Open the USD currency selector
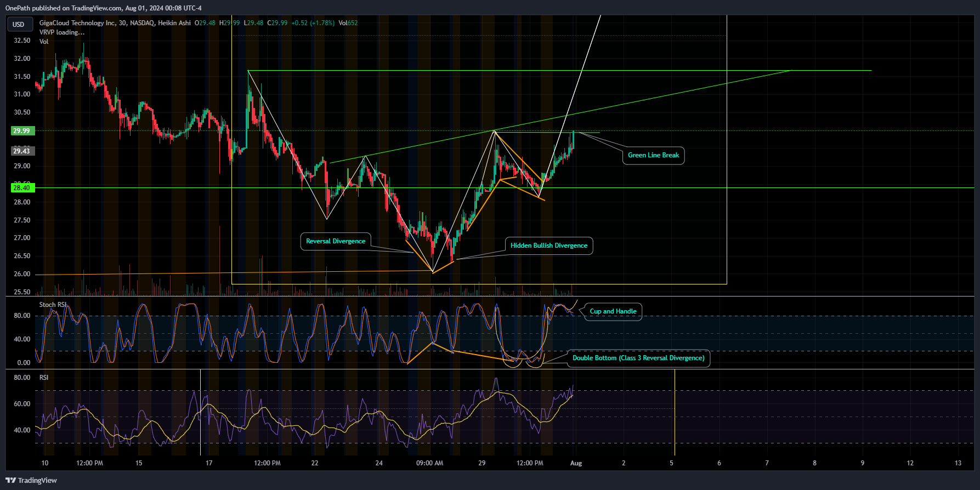The height and width of the screenshot is (490, 980). click(x=19, y=24)
